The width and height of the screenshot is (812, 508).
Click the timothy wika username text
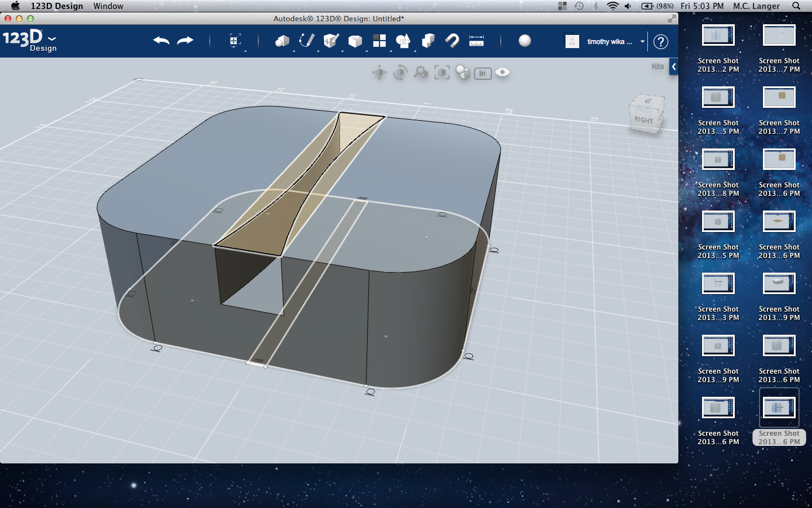coord(609,42)
